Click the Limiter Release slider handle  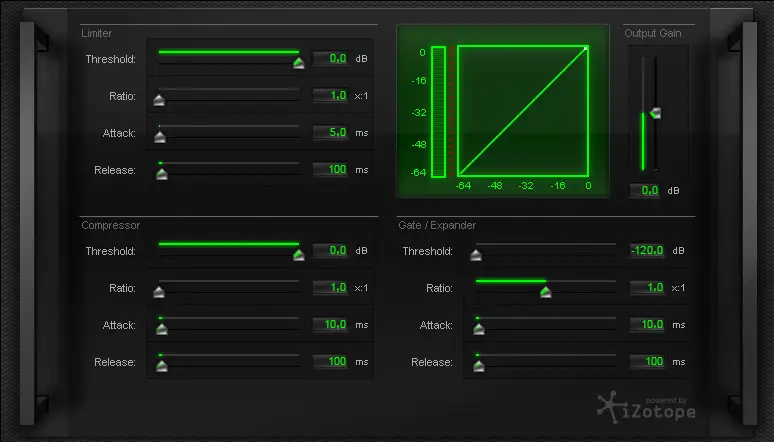pos(162,174)
